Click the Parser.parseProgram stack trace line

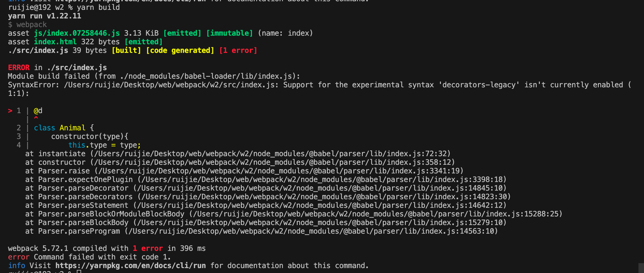261,231
